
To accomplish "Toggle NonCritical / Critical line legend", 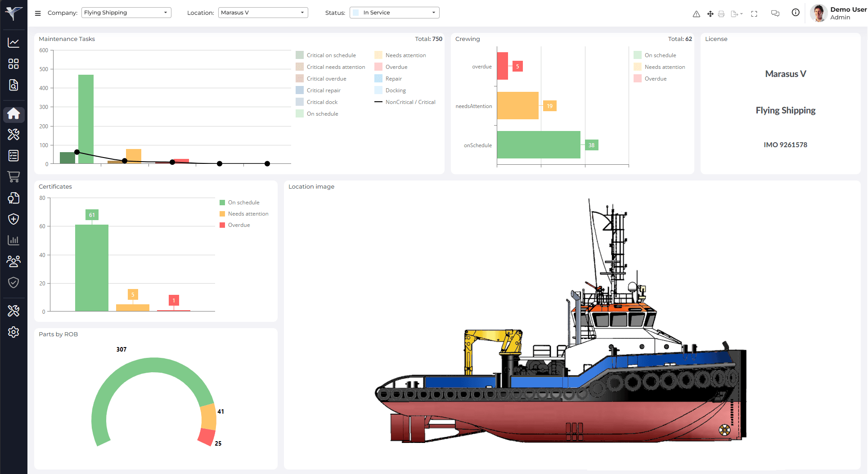I will pos(405,102).
